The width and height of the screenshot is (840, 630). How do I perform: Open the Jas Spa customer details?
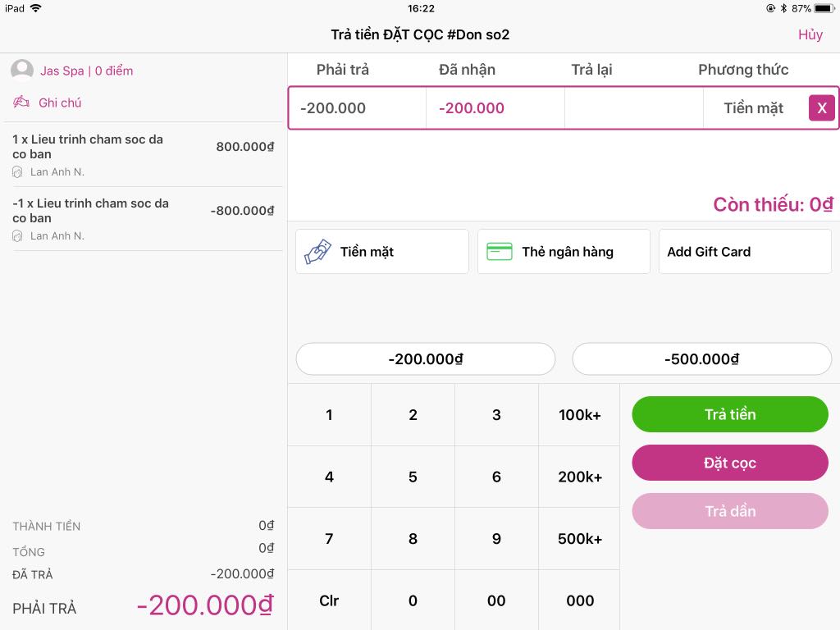click(86, 71)
